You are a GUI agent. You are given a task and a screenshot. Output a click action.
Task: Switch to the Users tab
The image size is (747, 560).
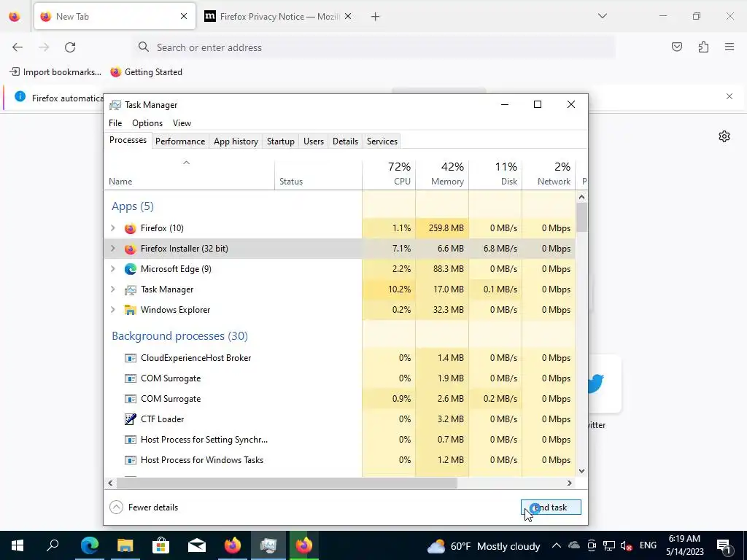(x=314, y=141)
